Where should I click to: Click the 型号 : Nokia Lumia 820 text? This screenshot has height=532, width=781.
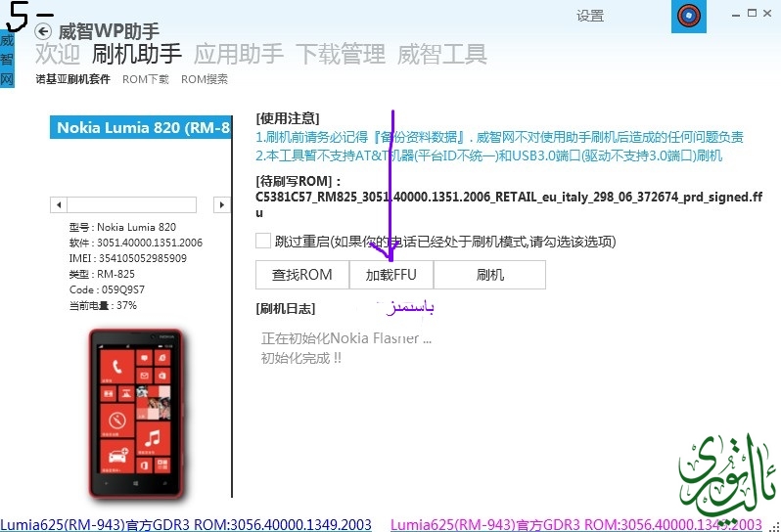(x=122, y=228)
